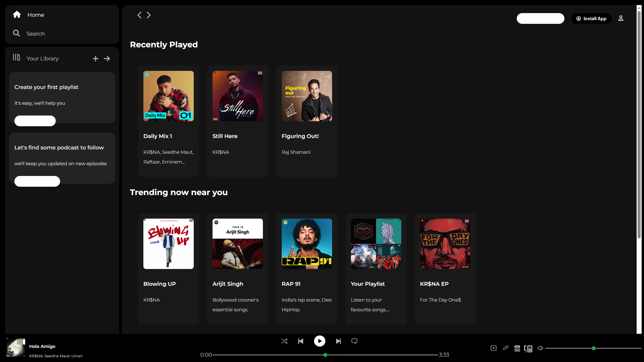Click the Create your first playlist heading
Viewport: 644px width, 362px height.
point(46,87)
